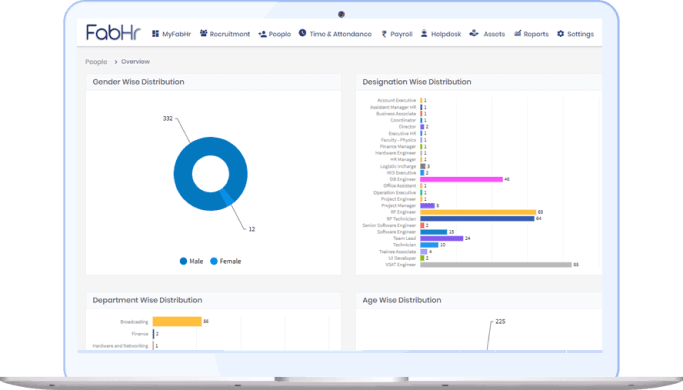
Task: Click the Director label
Action: point(407,127)
